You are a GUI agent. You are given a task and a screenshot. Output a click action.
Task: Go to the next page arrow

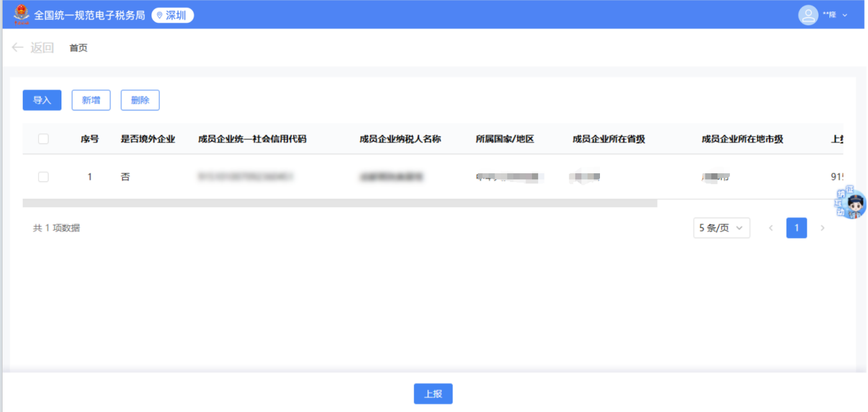click(822, 228)
